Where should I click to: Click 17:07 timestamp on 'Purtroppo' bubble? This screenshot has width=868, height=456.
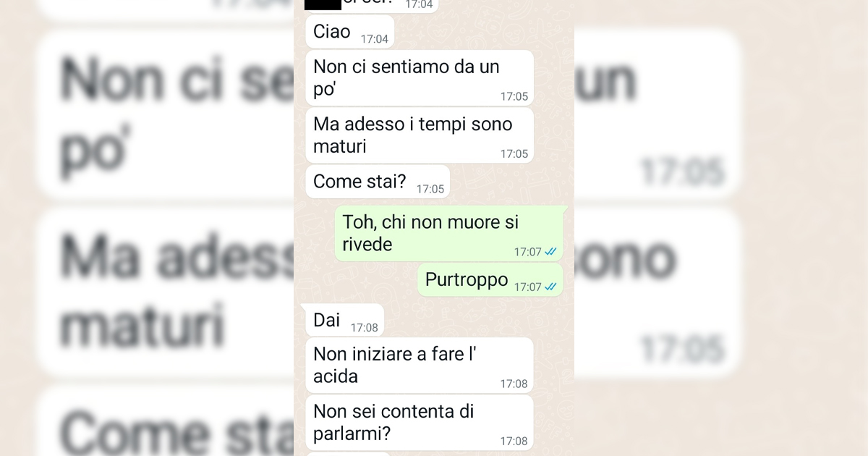tap(527, 287)
